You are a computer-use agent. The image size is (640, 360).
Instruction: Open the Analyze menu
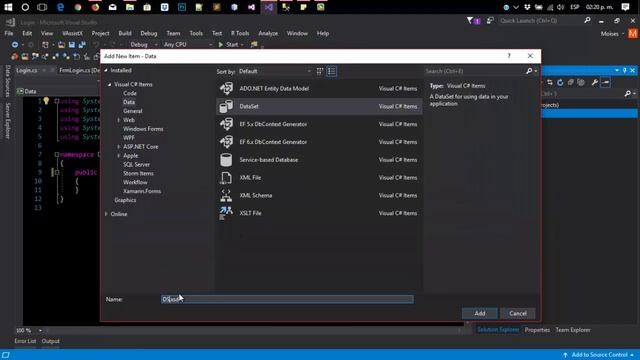pos(268,33)
